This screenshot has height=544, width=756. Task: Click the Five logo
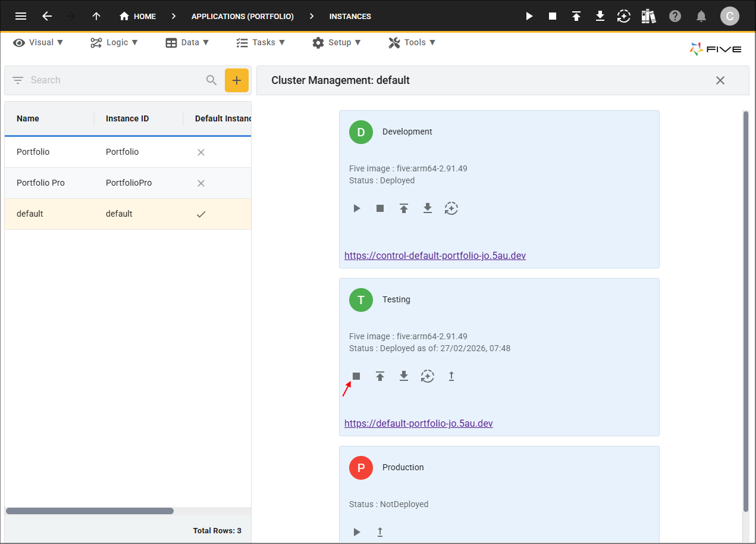[716, 49]
